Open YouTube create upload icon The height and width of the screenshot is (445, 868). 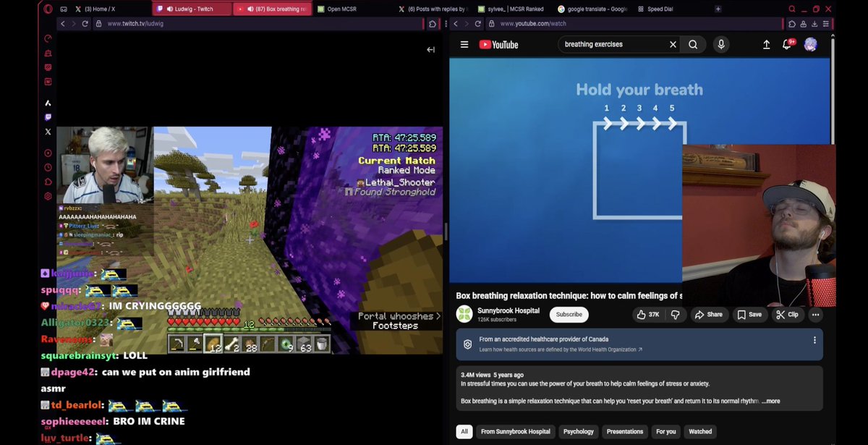[766, 44]
